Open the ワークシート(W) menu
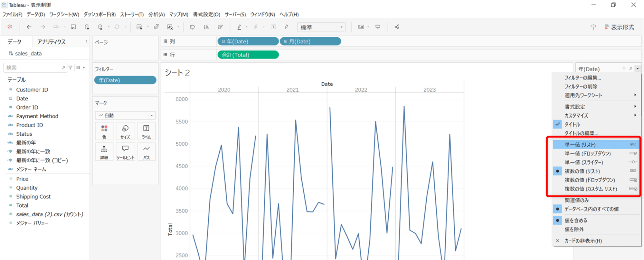The width and height of the screenshot is (644, 260). click(x=64, y=14)
